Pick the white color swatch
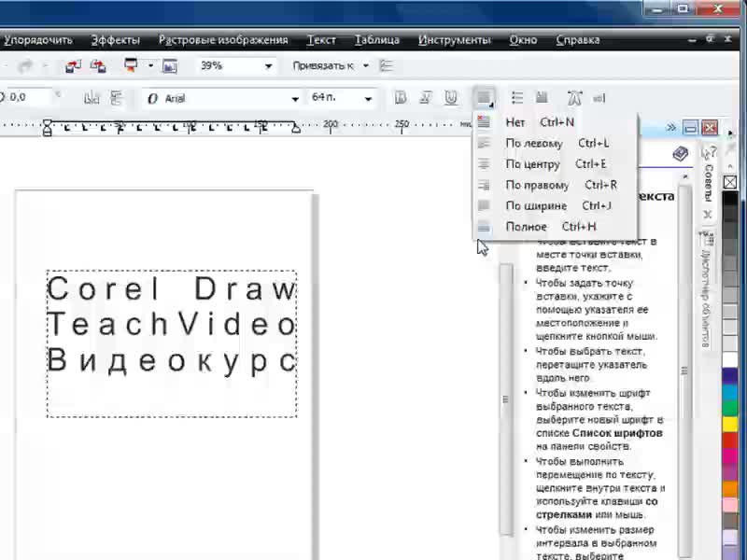The image size is (747, 560). coord(730,359)
